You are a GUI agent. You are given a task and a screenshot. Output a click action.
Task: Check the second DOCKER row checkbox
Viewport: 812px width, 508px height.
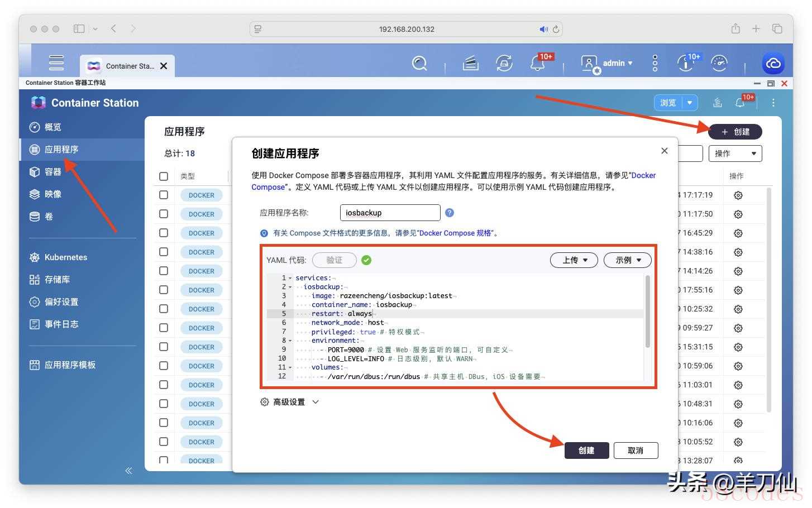pyautogui.click(x=164, y=214)
